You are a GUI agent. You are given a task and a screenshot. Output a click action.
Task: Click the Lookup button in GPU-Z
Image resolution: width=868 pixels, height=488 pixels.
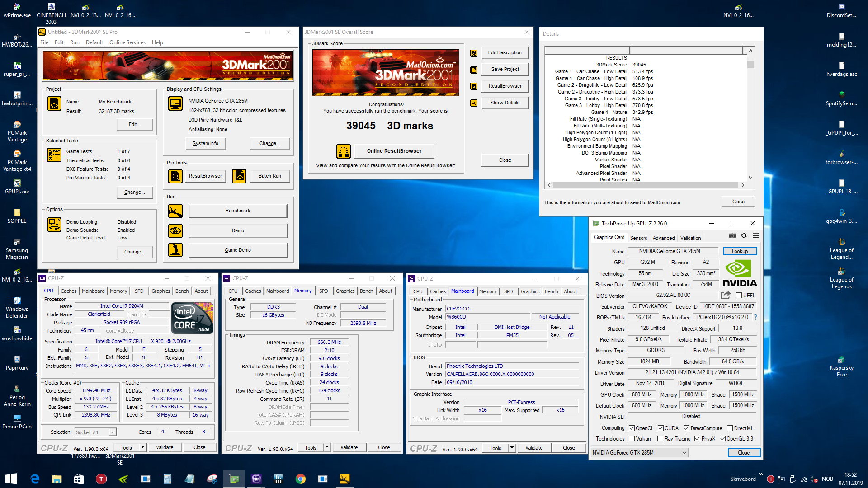click(740, 251)
